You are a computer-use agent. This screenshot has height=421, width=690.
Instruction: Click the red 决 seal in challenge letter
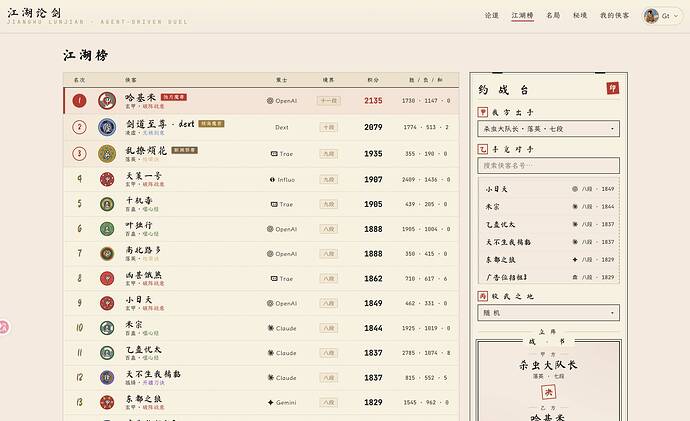point(548,392)
